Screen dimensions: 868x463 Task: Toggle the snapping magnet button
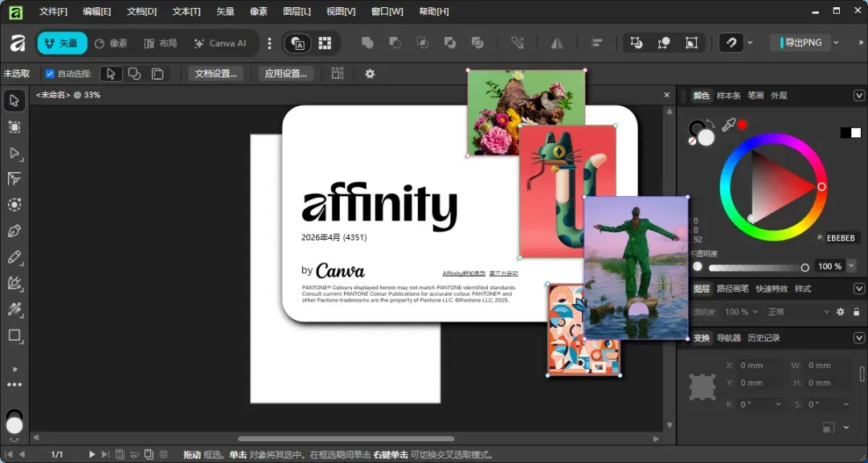(x=731, y=43)
